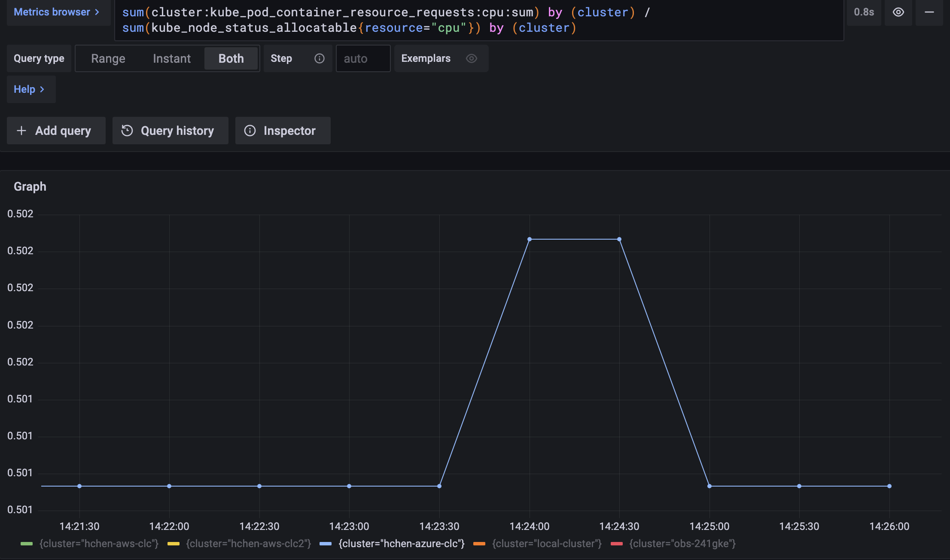
Task: Click the Step info icon
Action: [x=319, y=58]
